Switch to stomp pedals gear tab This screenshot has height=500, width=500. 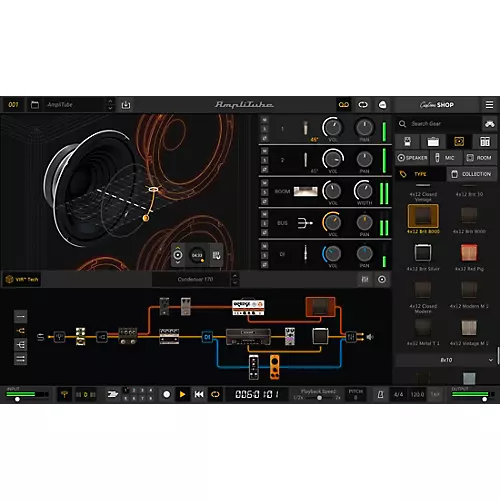[407, 142]
